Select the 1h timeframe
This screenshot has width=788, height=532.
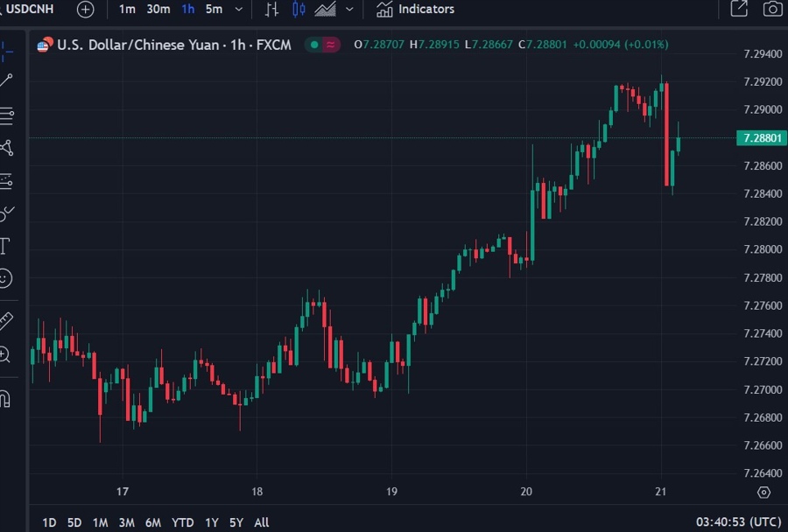tap(188, 9)
